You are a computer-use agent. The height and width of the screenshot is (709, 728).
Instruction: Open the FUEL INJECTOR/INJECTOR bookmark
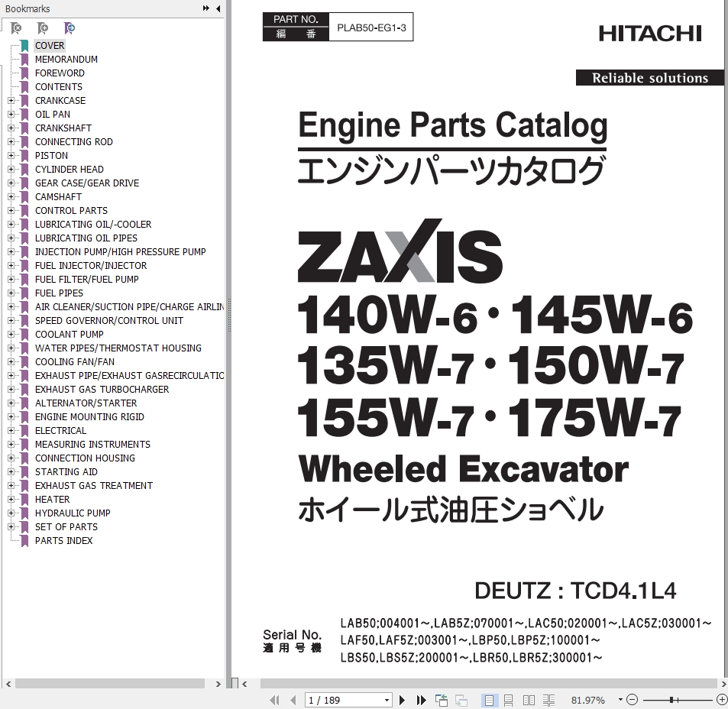[91, 266]
